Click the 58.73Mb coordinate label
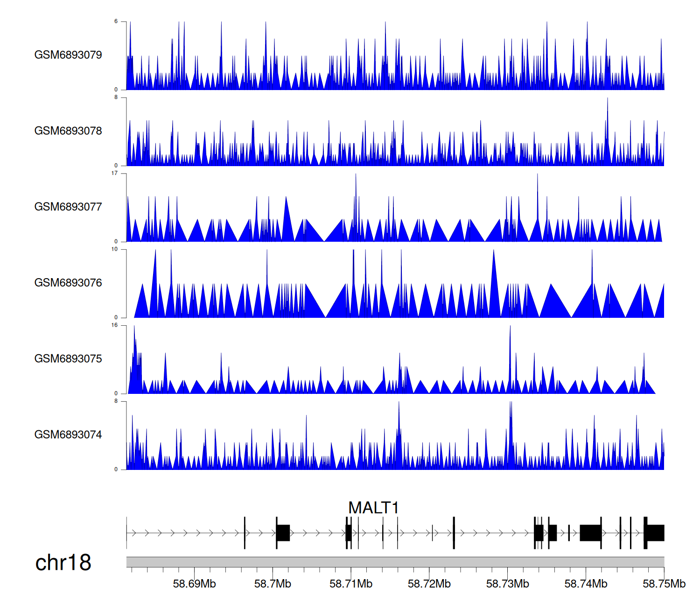 (x=507, y=584)
